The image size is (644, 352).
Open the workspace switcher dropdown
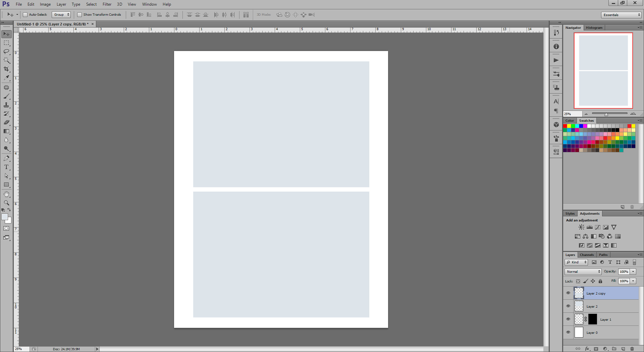click(x=621, y=15)
